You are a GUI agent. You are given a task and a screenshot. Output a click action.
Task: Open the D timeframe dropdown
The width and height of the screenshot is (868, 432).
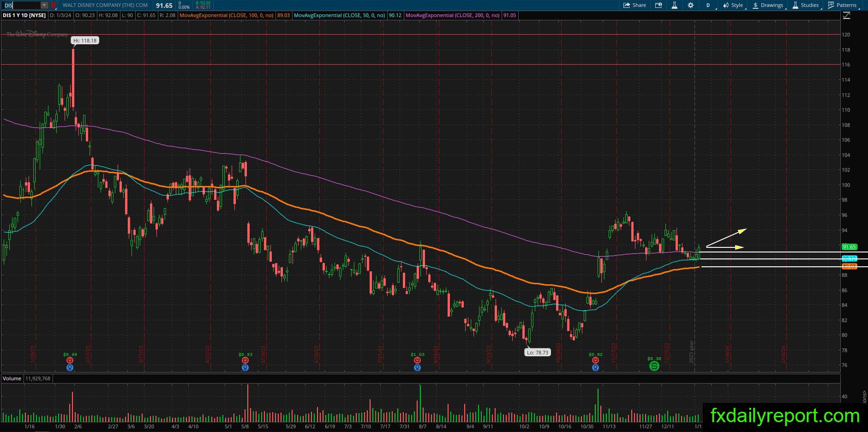pos(709,5)
